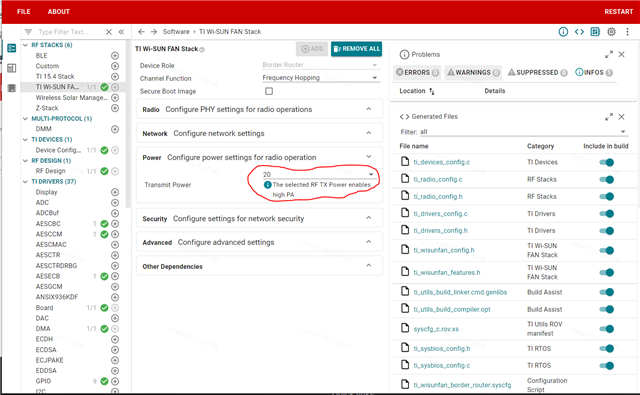Screen dimensions: 640x395
Task: Open the information icon in top toolbar
Action: click(x=563, y=32)
